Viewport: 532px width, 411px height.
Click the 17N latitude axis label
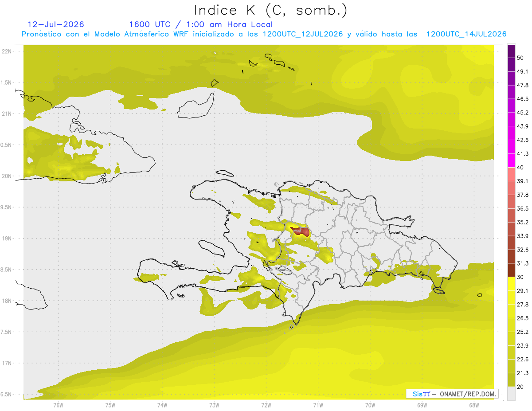pyautogui.click(x=6, y=363)
